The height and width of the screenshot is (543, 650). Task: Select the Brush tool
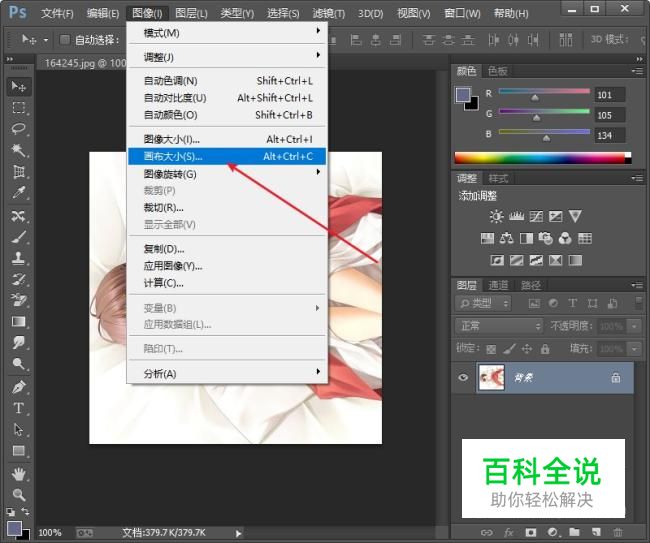tap(19, 237)
